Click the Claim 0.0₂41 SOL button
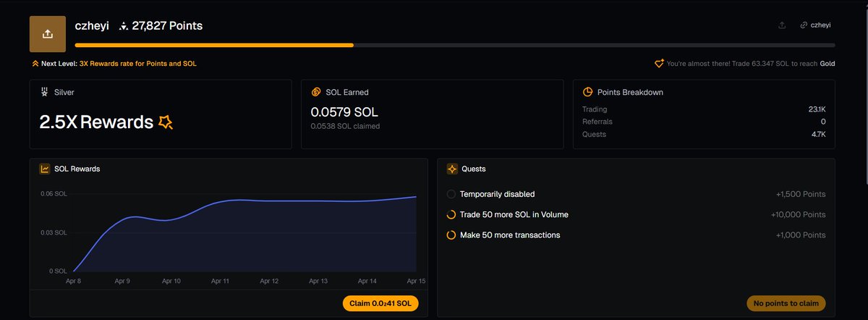868x320 pixels. (x=380, y=303)
